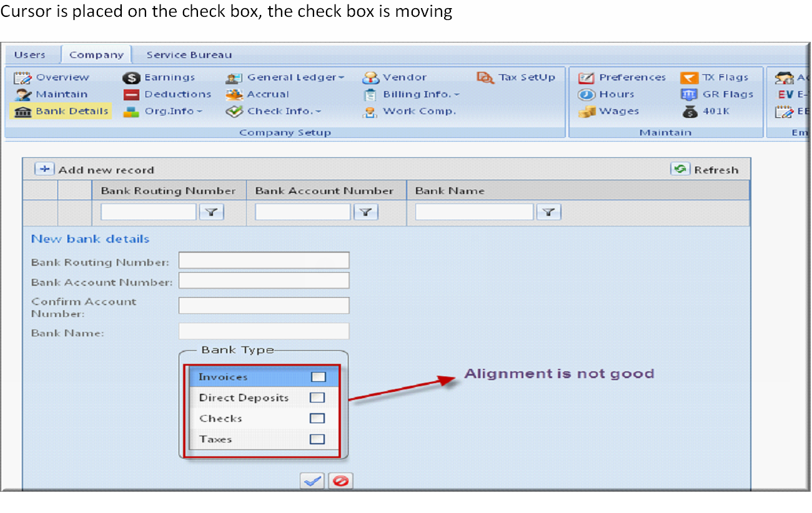Switch to the Users tab
This screenshot has height=513, width=812.
(x=30, y=55)
